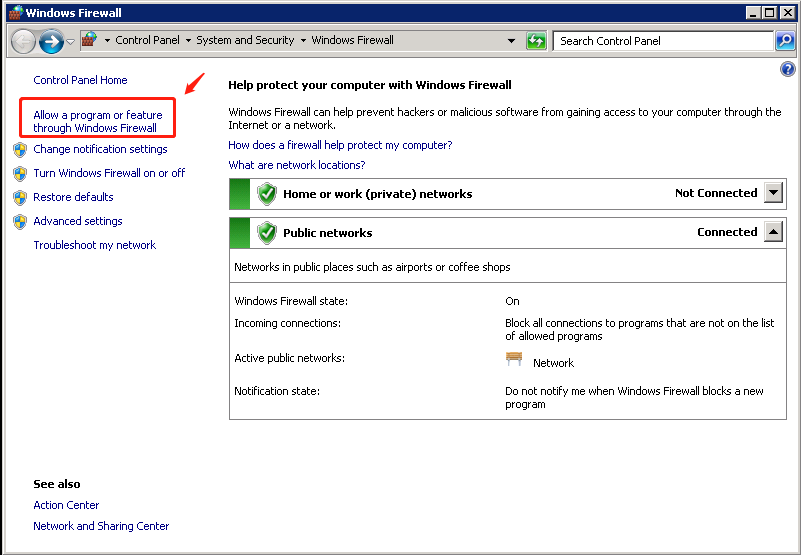801x555 pixels.
Task: Open How does a firewall help protect my computer
Action: 340,145
